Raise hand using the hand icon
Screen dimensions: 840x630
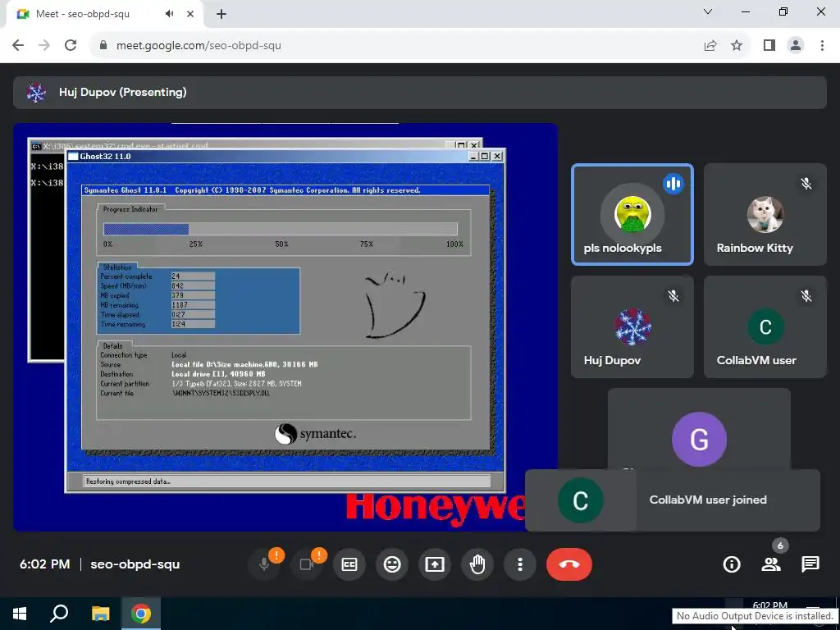477,564
